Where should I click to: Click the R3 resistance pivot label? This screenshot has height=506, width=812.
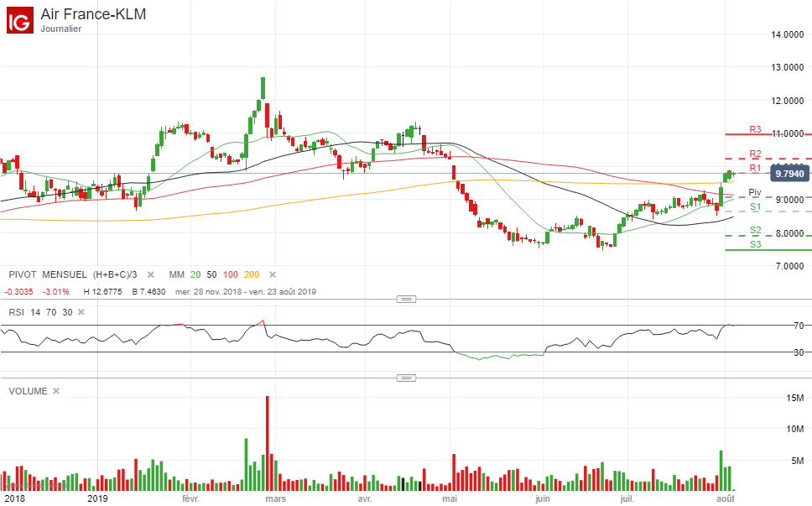[x=755, y=129]
